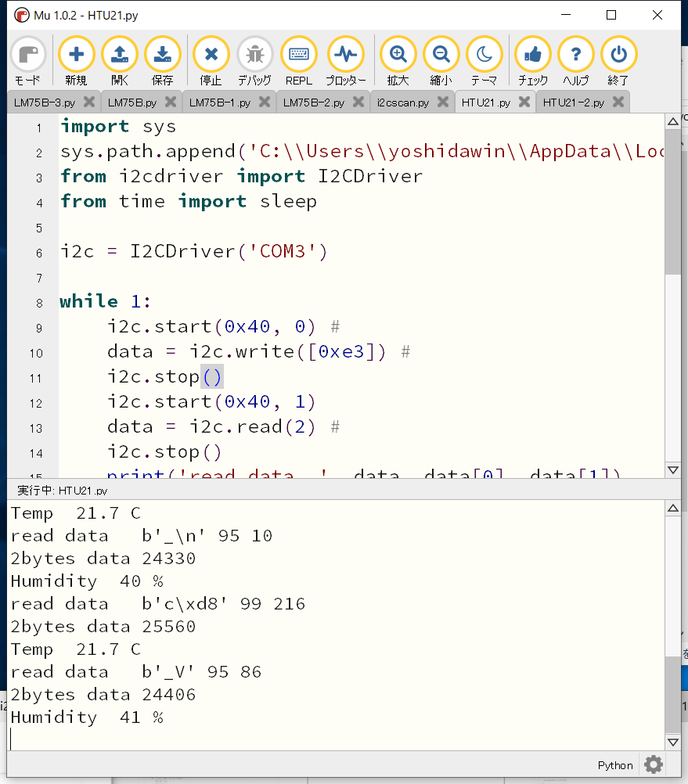Save the file with the 保存 button
Viewport: 688px width, 784px height.
click(x=163, y=62)
